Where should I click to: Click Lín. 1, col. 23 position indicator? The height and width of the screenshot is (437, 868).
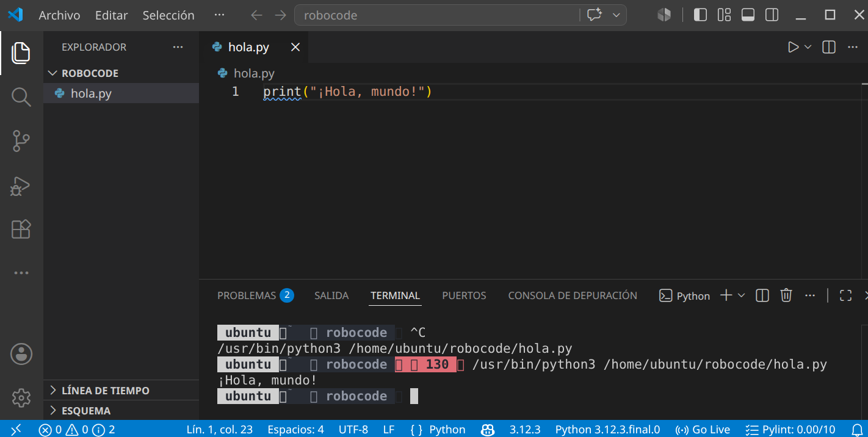(219, 429)
